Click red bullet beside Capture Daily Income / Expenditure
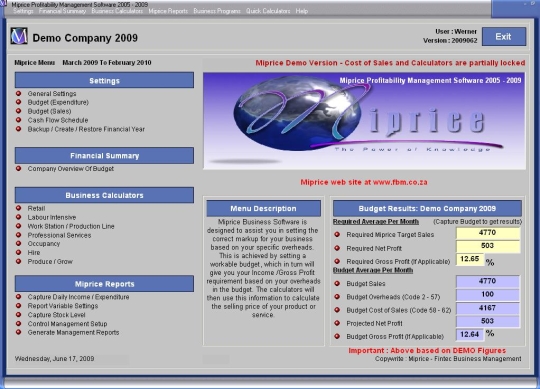Image resolution: width=540 pixels, height=389 pixels. tap(19, 296)
